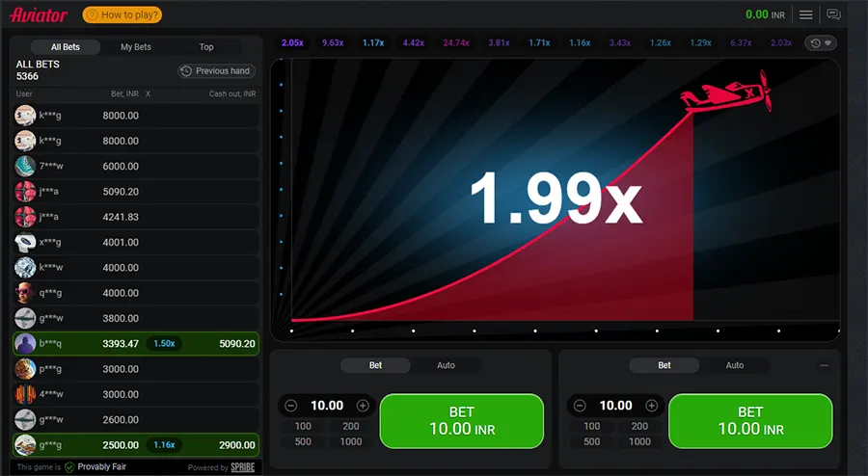Click the Provably Fair shield icon

pos(69,467)
